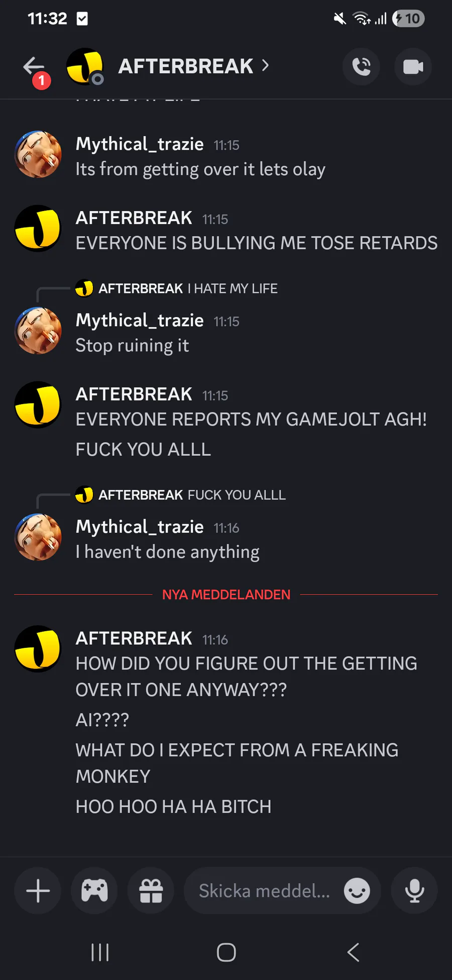The height and width of the screenshot is (980, 452).
Task: Open the game controller apps button
Action: [x=94, y=891]
